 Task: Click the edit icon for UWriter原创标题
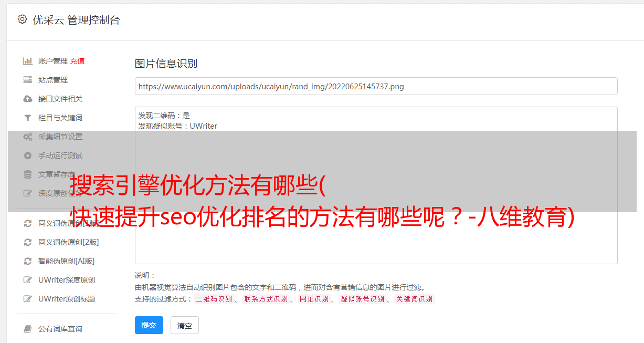tap(28, 299)
